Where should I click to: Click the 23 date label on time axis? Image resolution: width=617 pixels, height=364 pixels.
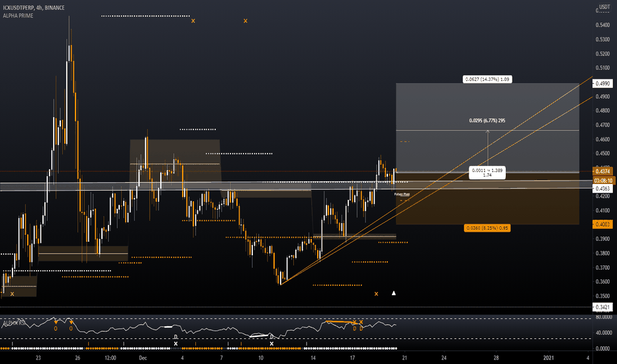pyautogui.click(x=38, y=357)
